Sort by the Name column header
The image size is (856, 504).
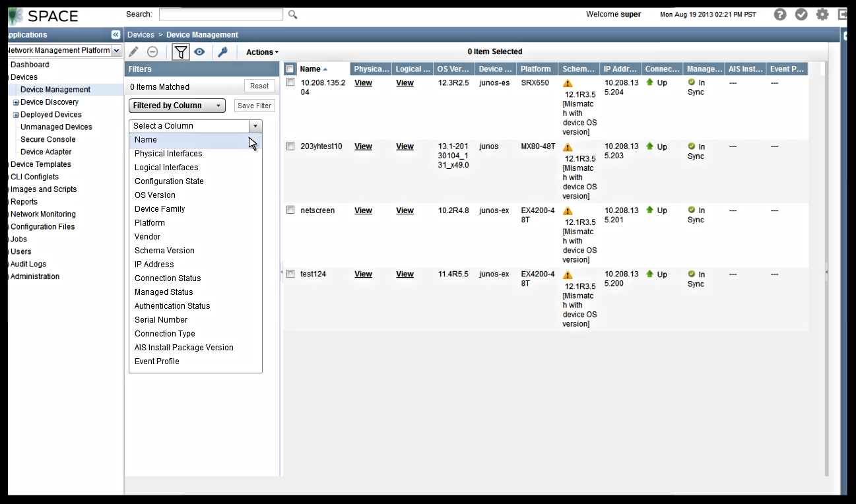coord(323,69)
